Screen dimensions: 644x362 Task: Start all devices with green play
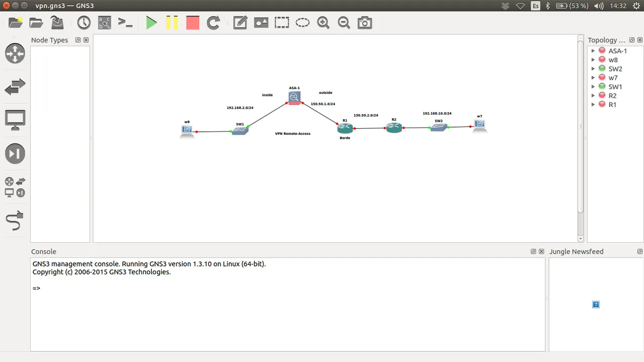click(151, 23)
